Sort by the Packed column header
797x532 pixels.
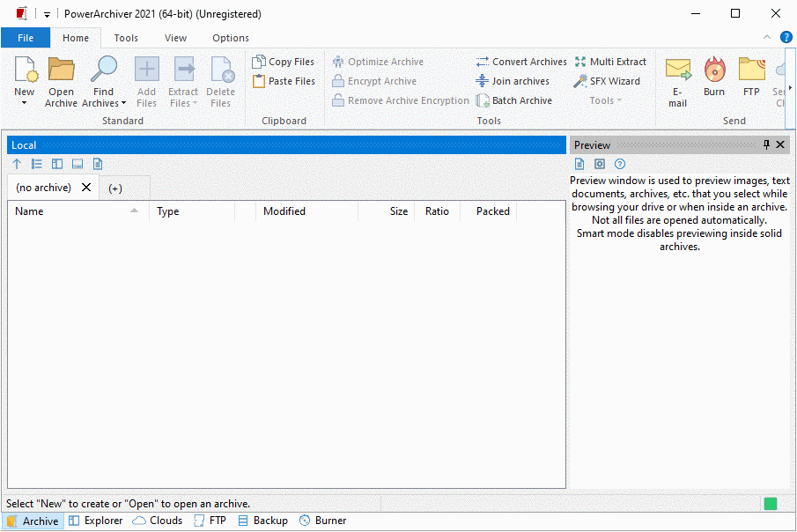tap(489, 211)
